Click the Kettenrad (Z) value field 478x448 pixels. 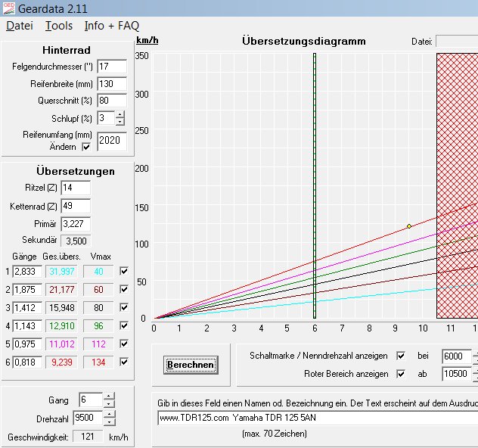click(x=75, y=206)
